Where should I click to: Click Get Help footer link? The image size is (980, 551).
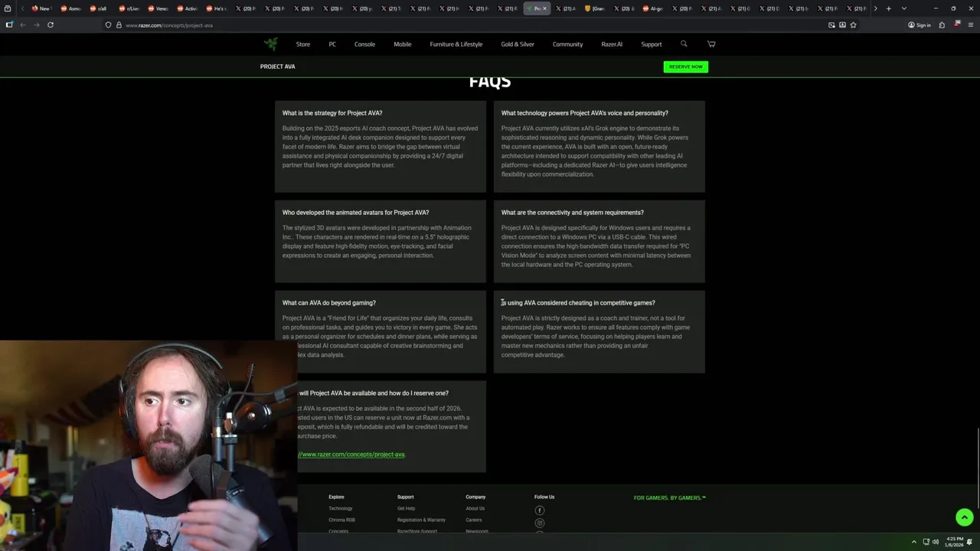click(x=407, y=508)
